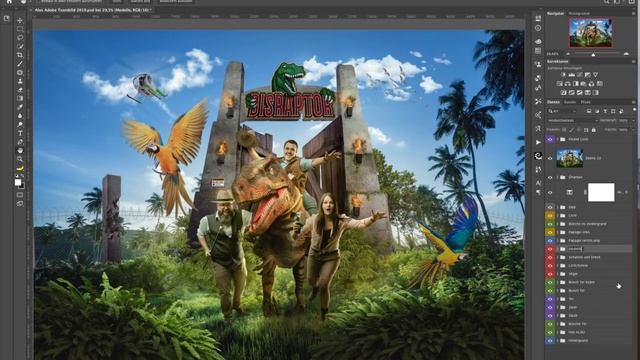Select the Crop tool

(x=20, y=55)
